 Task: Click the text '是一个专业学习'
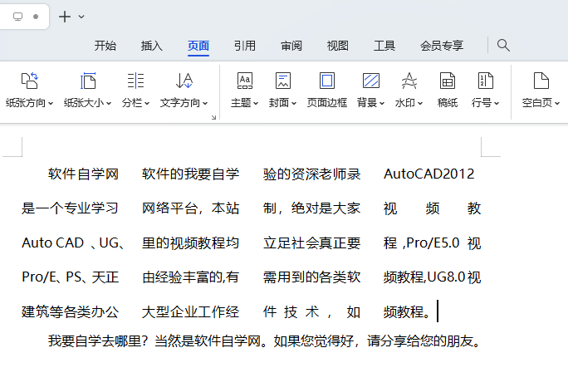point(71,208)
